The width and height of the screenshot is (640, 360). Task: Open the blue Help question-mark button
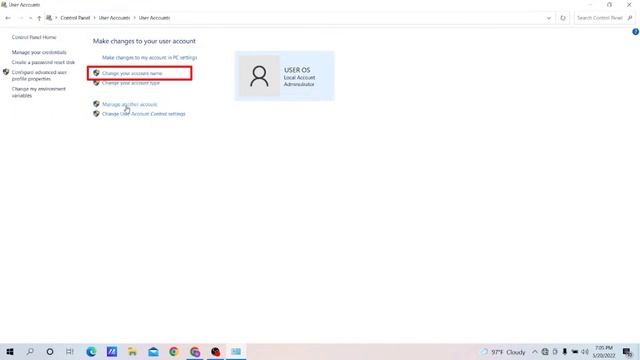point(636,32)
